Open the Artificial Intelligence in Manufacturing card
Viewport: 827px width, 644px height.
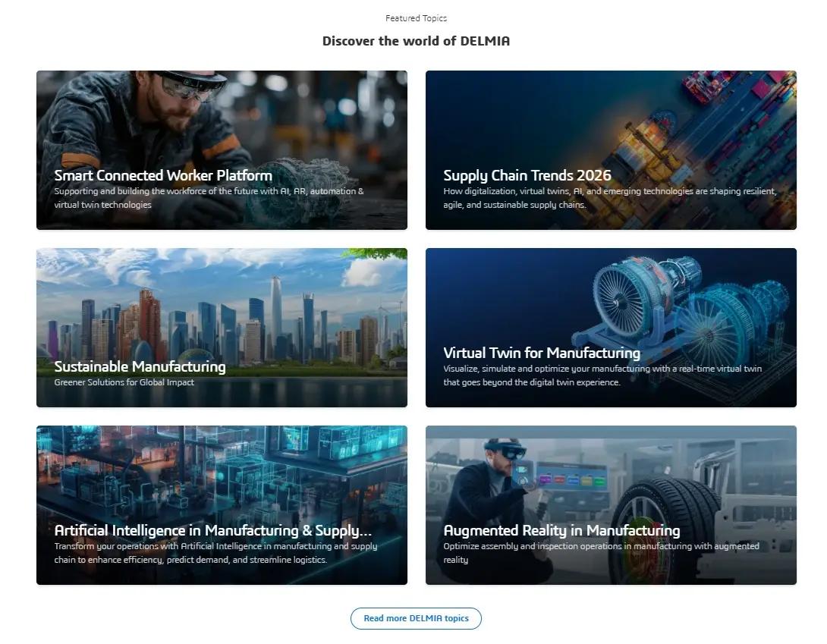222,504
